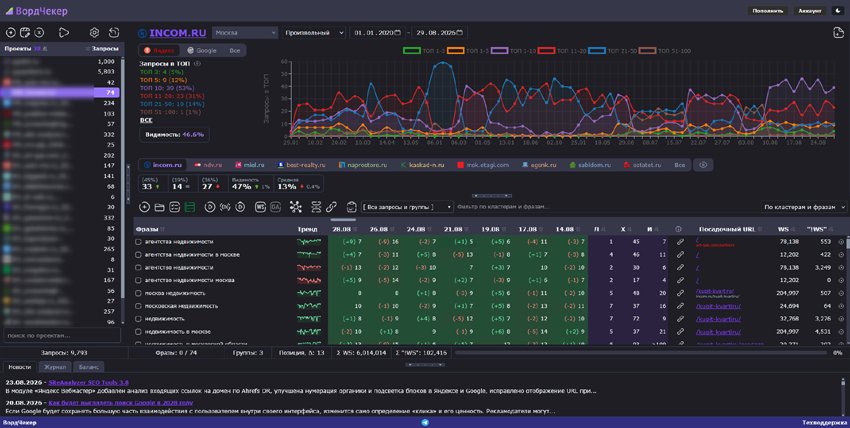This screenshot has width=850, height=428.
Task: Start position check with play icon
Action: 64,33
